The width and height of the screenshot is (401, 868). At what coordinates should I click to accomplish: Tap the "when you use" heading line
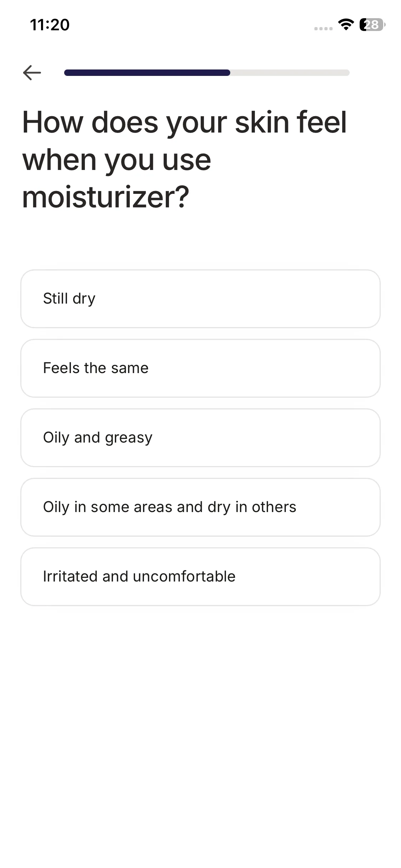pos(117,160)
